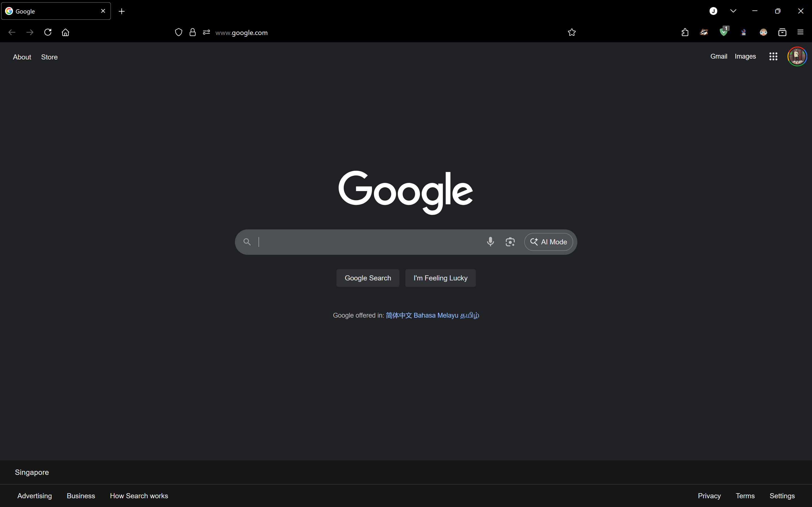This screenshot has width=812, height=507.
Task: Open Advertising footer link
Action: 35,496
